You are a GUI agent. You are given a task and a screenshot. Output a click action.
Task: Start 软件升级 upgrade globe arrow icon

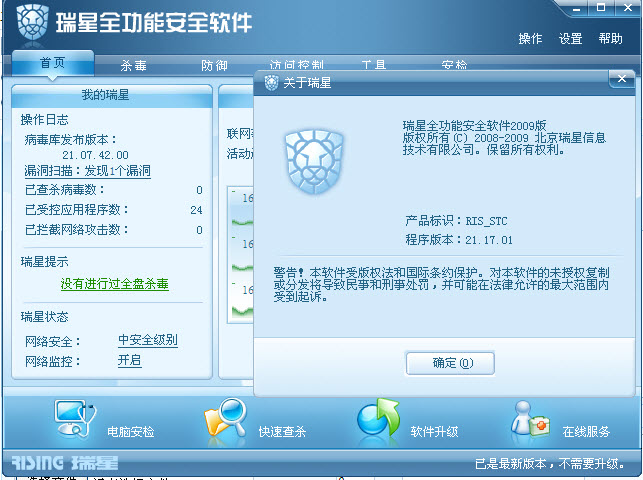(x=378, y=417)
